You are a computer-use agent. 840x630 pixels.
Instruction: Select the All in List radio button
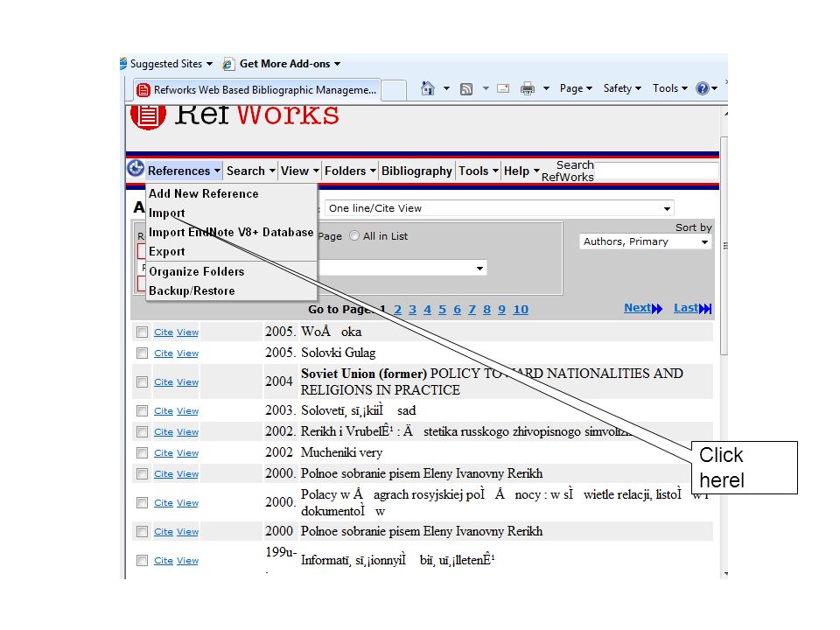coord(354,235)
